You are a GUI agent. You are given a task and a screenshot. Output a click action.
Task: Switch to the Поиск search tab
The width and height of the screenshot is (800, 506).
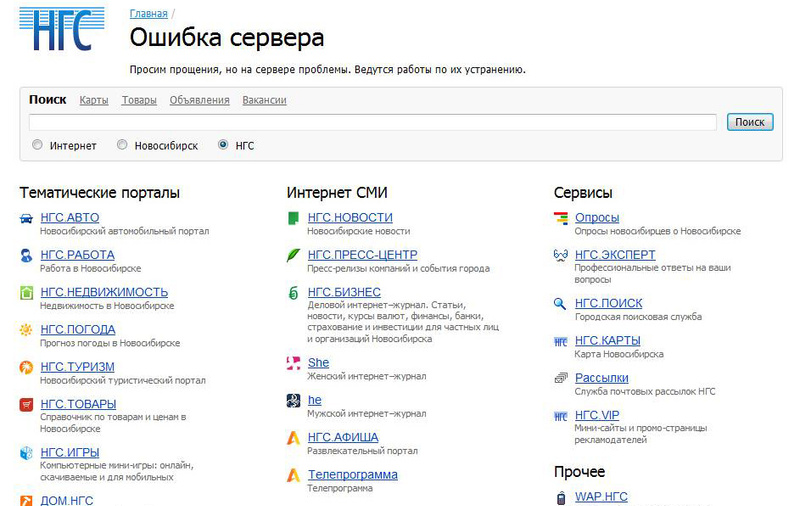tap(47, 99)
